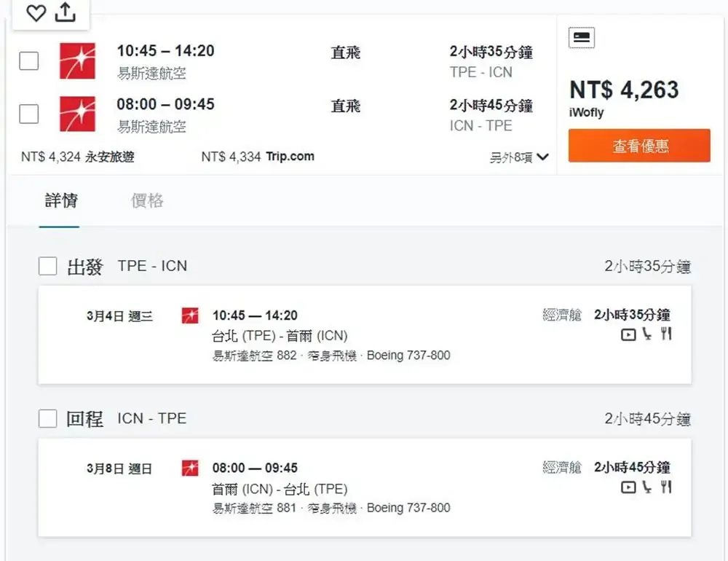Expand the 另外8項 more offers dropdown
The image size is (728, 561).
[519, 157]
